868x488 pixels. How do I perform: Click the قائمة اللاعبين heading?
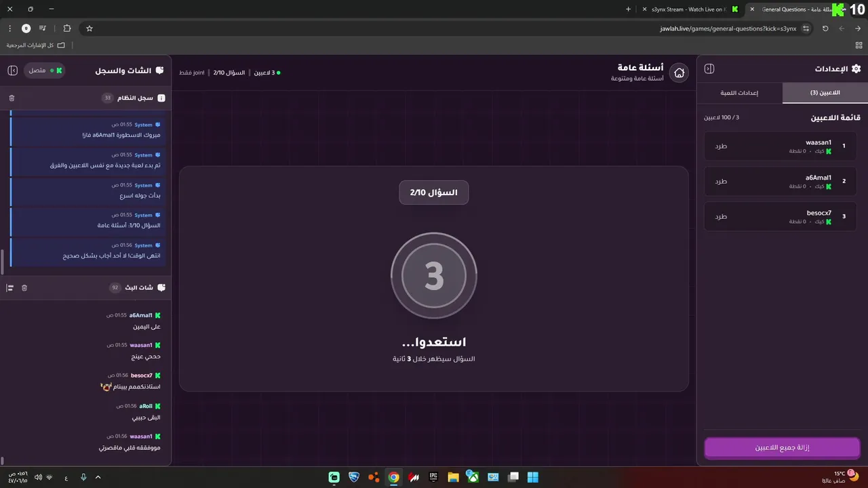(x=835, y=118)
